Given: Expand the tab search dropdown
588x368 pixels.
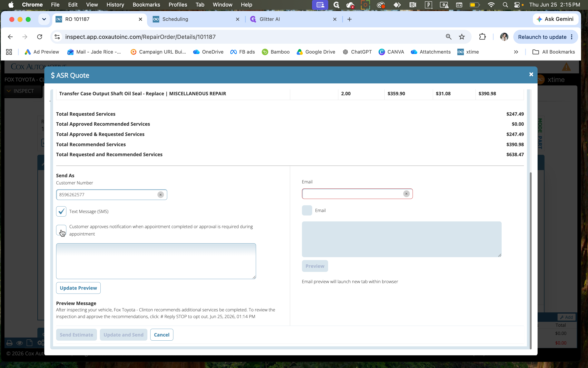Looking at the screenshot, I should point(44,19).
